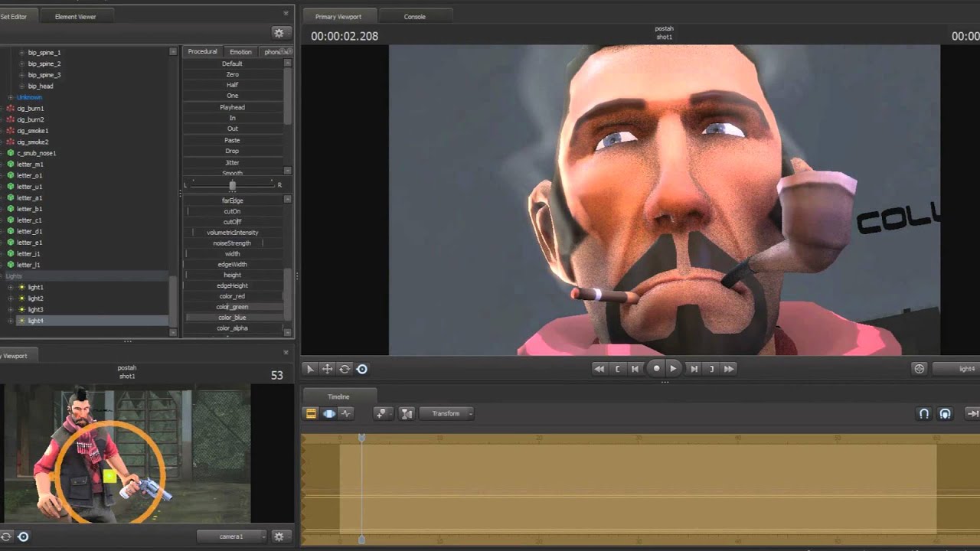Expand the bip_spine_1 bone node
Screen dimensions: 980x551
[21, 53]
